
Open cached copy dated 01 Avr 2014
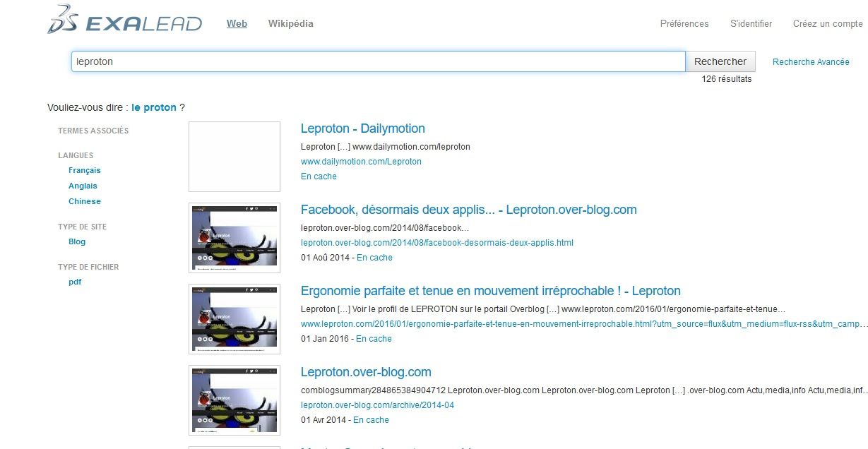pos(371,420)
